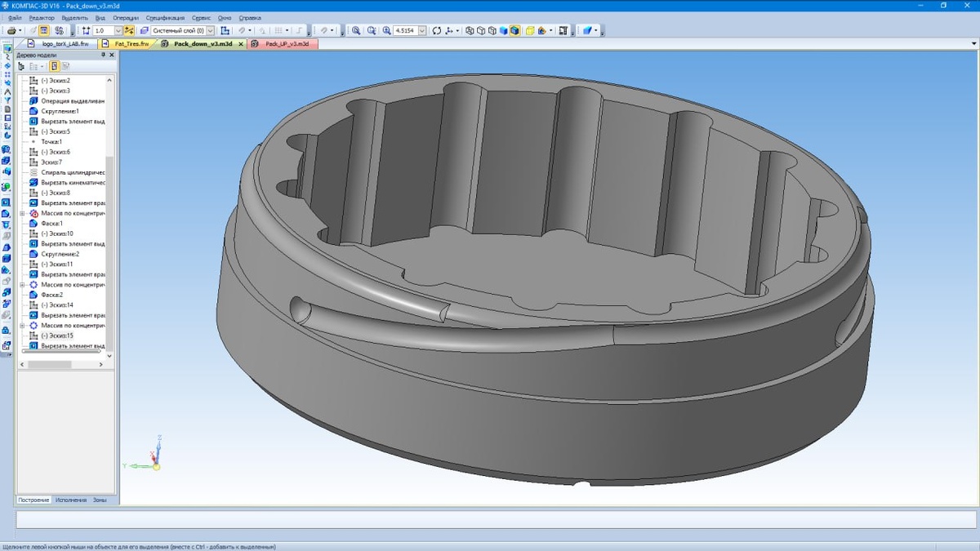
Task: Open the Операции menu
Action: pos(126,17)
